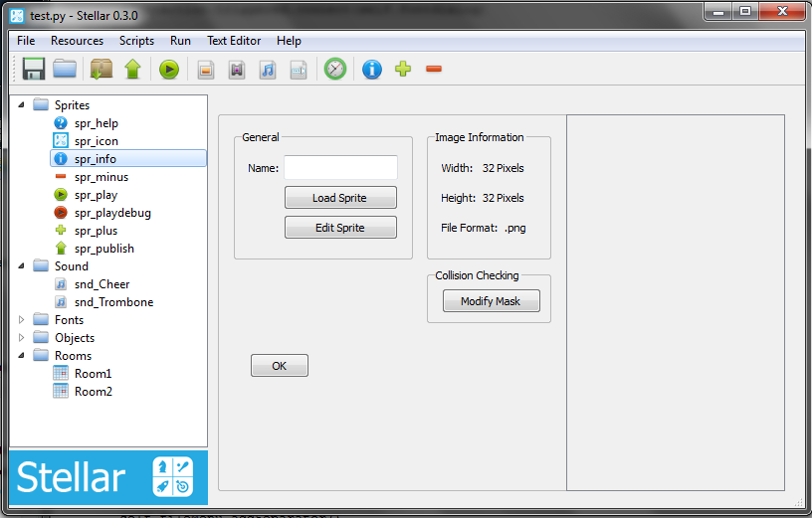This screenshot has width=812, height=518.
Task: Select the Rooms folder label
Action: 73,356
